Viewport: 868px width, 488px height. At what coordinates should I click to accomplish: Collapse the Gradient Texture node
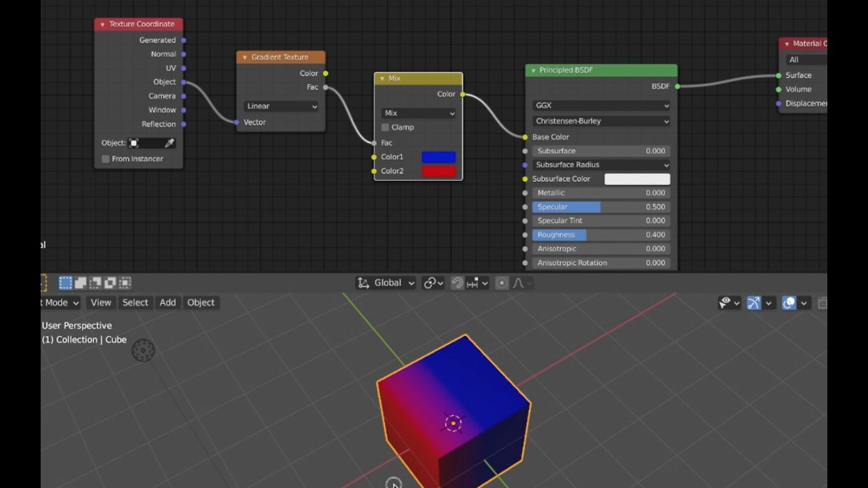click(x=245, y=58)
